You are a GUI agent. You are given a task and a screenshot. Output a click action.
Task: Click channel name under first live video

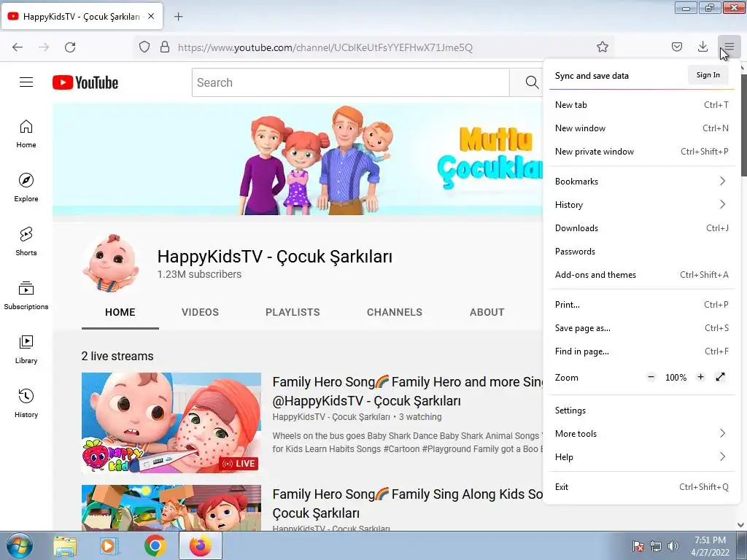331,417
